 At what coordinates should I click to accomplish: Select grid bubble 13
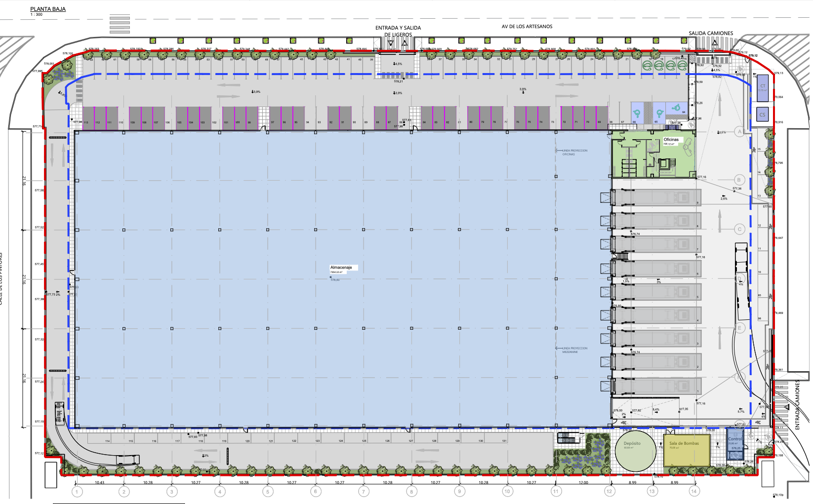652,492
